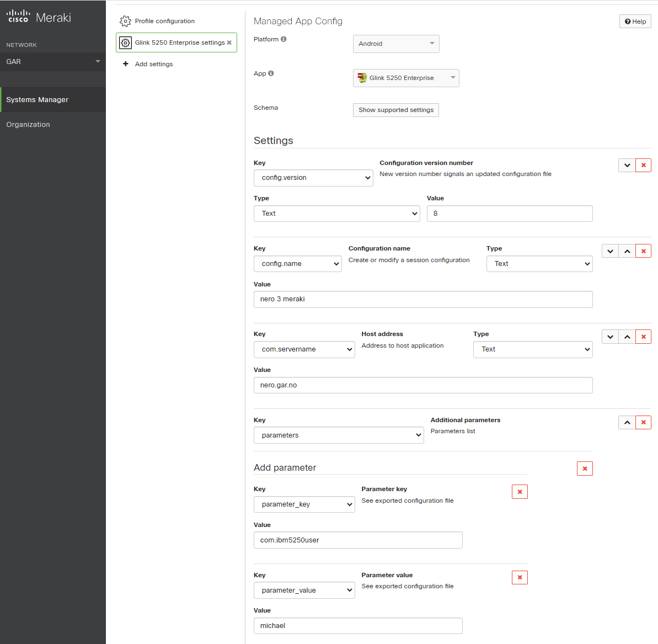Click Show supported settings button

[396, 110]
